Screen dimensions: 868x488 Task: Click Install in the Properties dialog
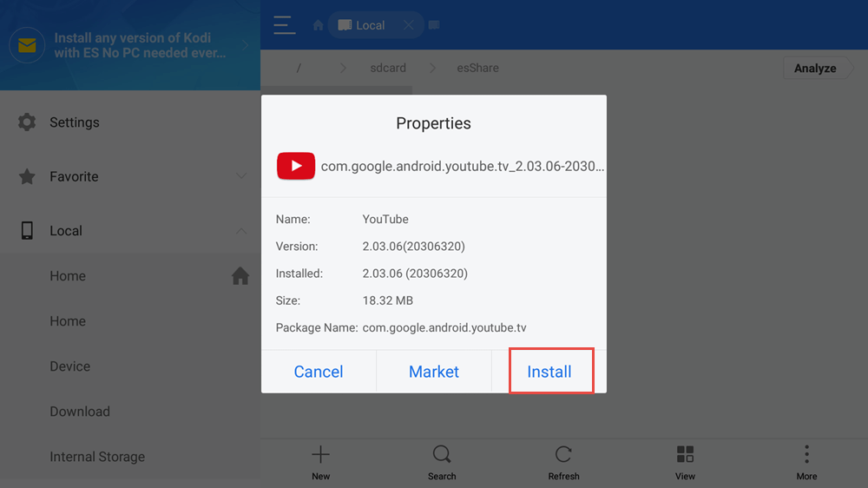pos(549,371)
